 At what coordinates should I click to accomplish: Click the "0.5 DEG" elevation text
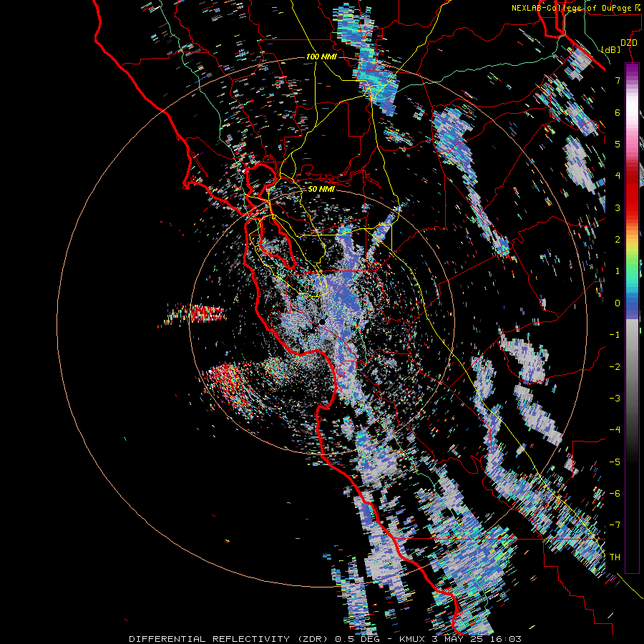(356, 639)
